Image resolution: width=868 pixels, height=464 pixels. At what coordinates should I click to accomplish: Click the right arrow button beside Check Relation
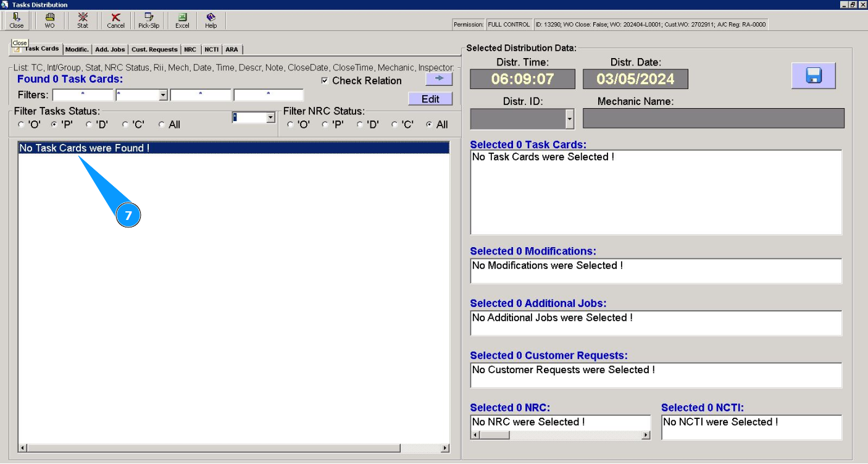coord(439,79)
